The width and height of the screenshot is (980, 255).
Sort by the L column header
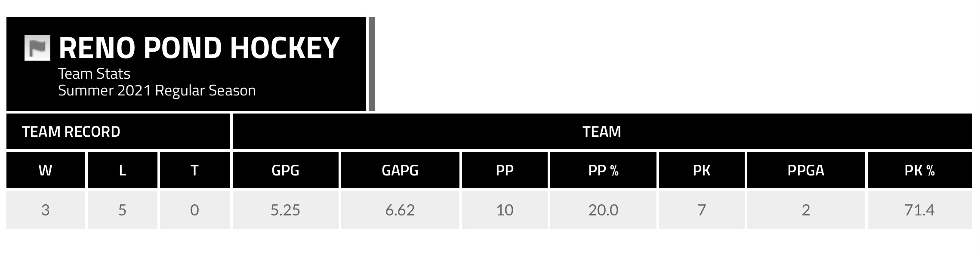123,170
